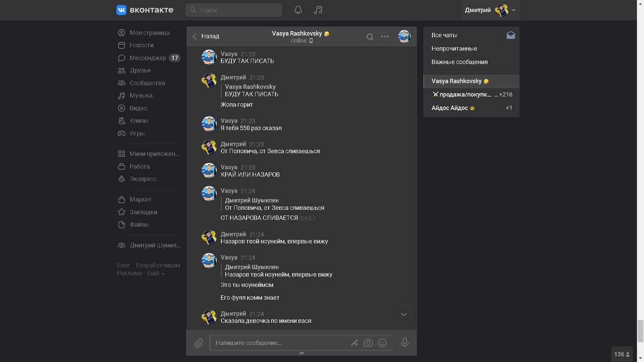
Task: Go back using the Назад button
Action: (206, 36)
